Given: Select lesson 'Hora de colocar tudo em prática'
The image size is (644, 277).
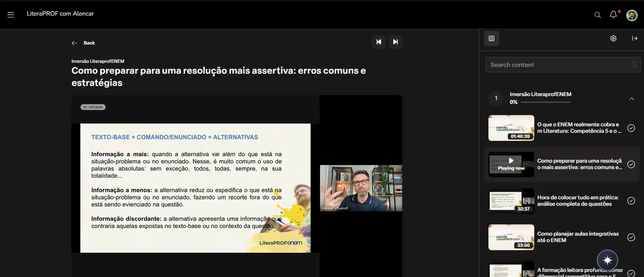Looking at the screenshot, I should [578, 201].
